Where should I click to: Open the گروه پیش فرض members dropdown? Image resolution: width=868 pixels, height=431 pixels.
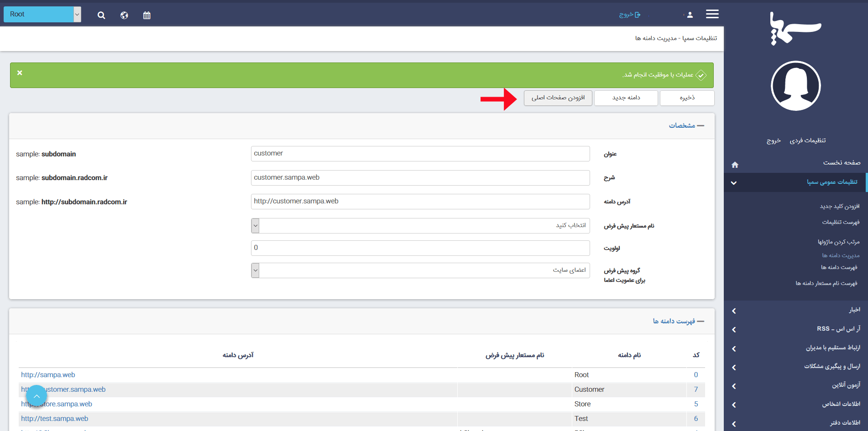pos(420,270)
